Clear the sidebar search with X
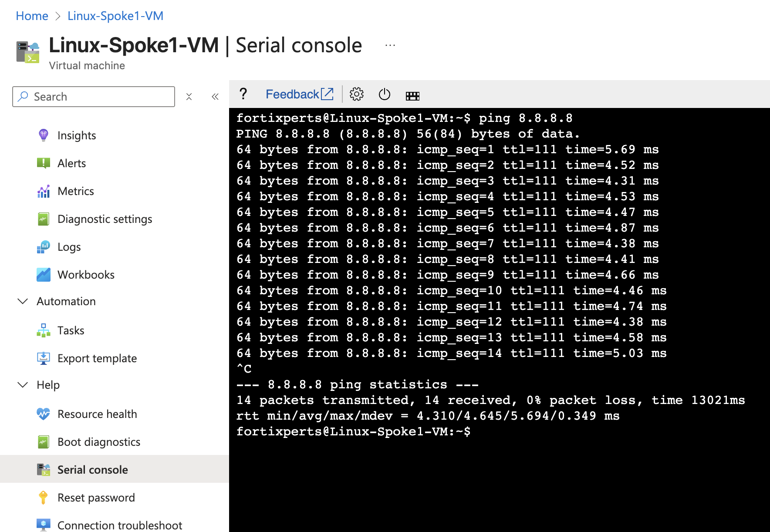Image resolution: width=770 pixels, height=532 pixels. click(189, 97)
